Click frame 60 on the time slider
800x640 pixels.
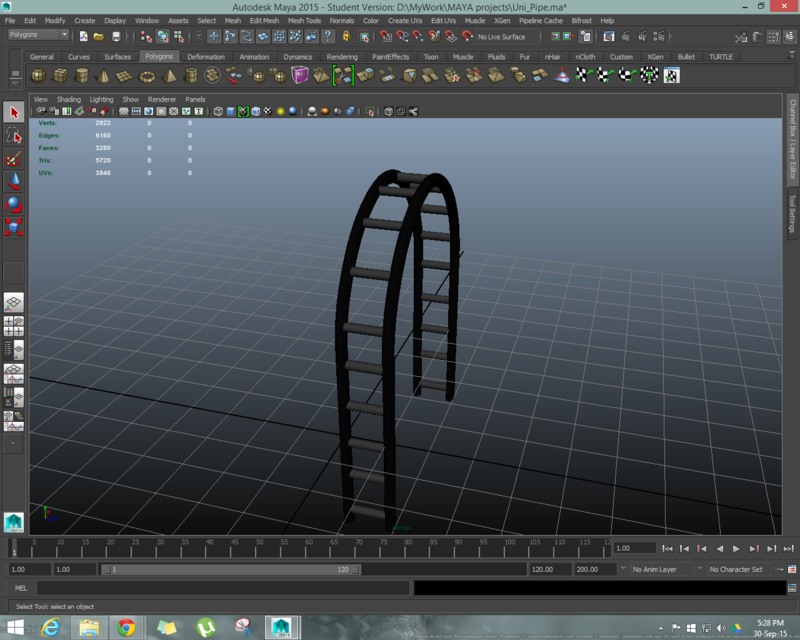point(306,546)
